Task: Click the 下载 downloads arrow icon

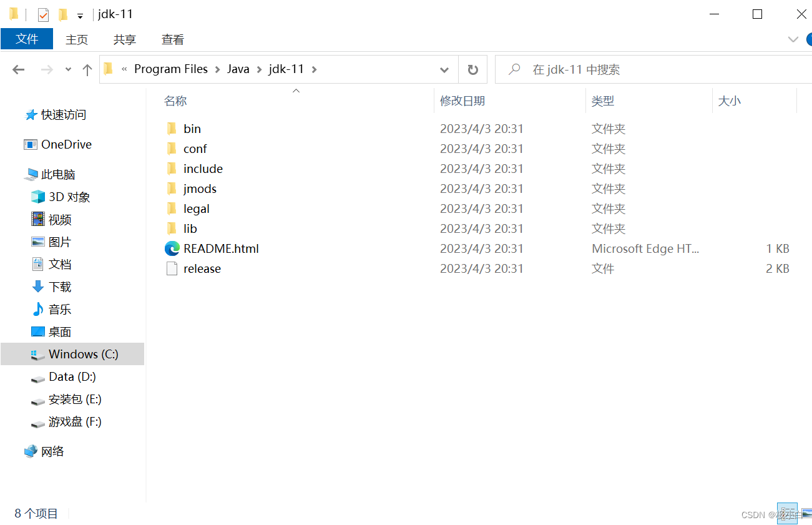Action: coord(38,287)
